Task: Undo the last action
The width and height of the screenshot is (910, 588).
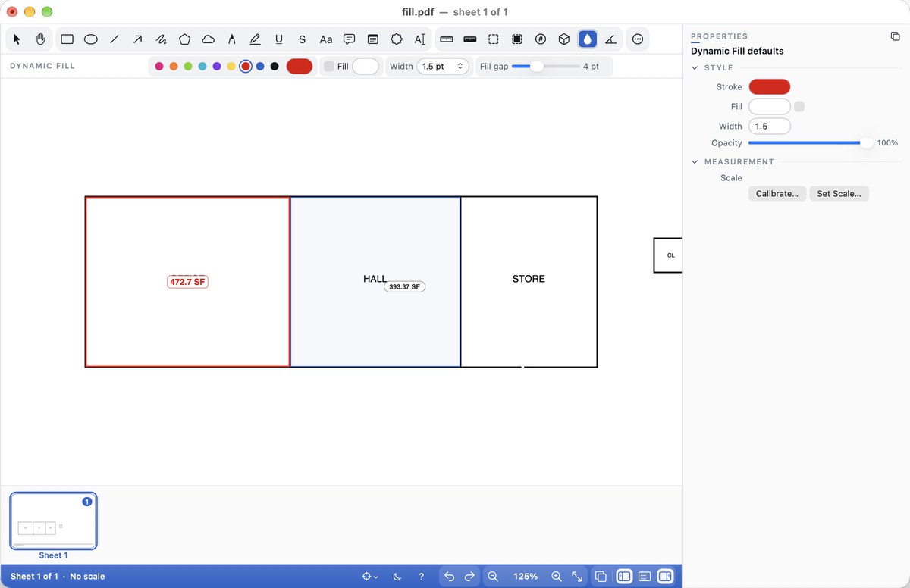Action: (x=449, y=577)
